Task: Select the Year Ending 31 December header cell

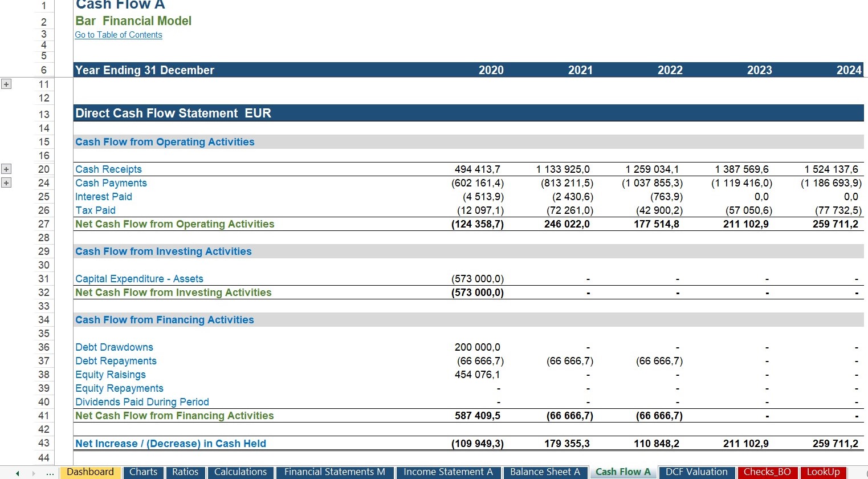Action: [145, 70]
